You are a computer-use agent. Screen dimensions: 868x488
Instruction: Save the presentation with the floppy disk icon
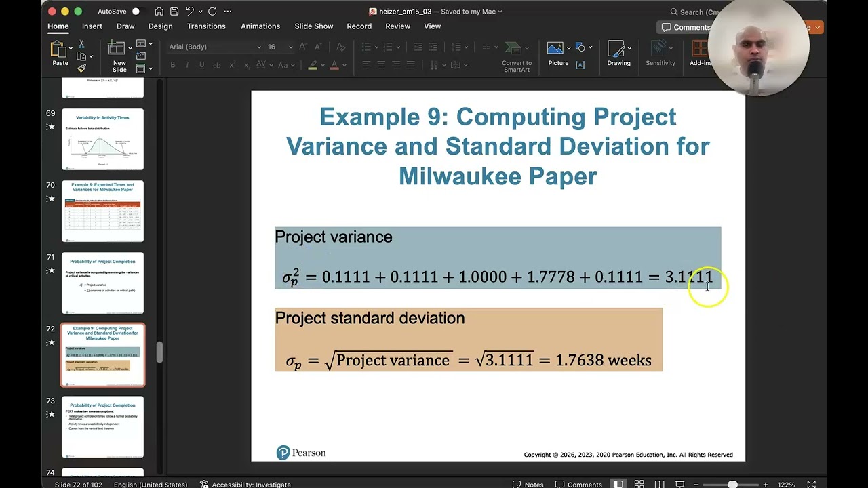coord(174,12)
